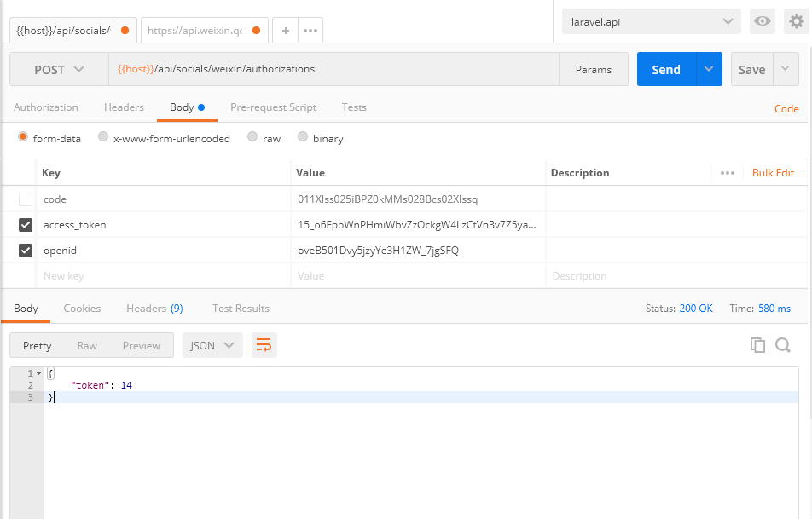Toggle line wrap in response viewer
The height and width of the screenshot is (519, 812).
(x=264, y=345)
